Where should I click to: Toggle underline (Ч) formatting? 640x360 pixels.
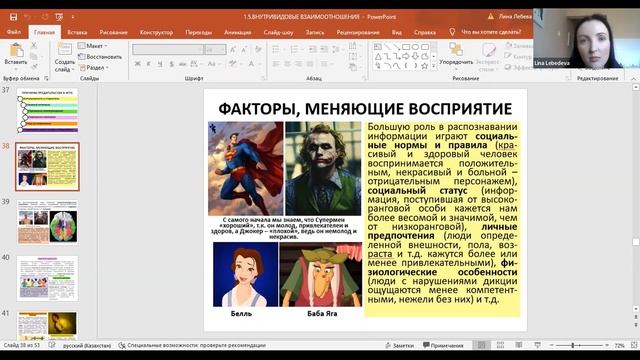point(160,64)
